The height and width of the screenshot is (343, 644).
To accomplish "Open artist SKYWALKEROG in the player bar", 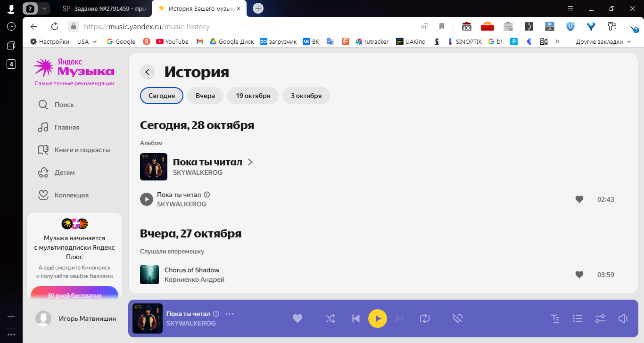I will (191, 323).
